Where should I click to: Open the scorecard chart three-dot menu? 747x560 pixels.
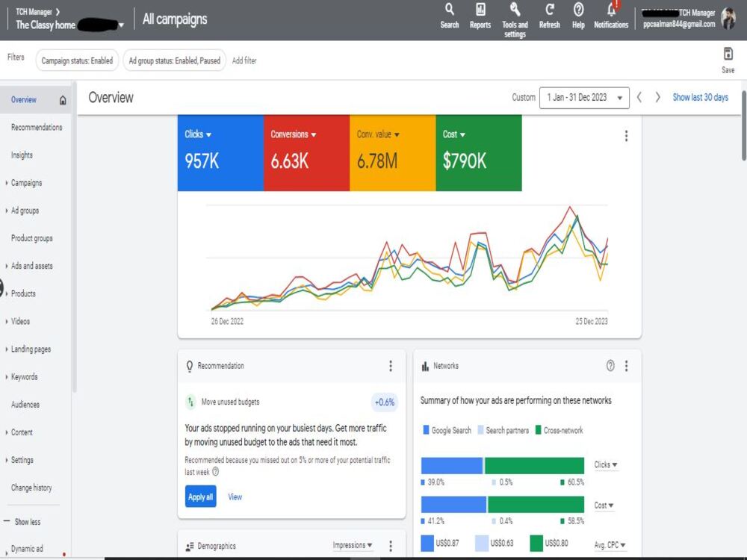[626, 136]
